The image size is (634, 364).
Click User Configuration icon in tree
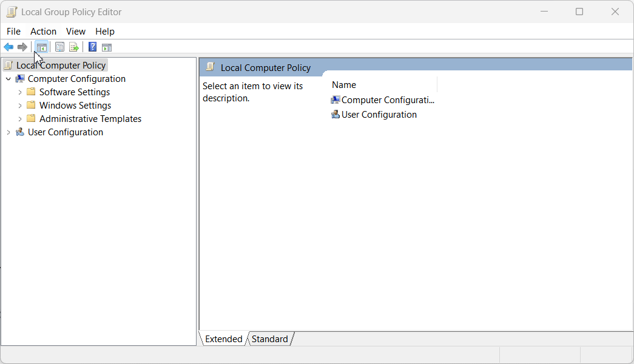tap(20, 132)
